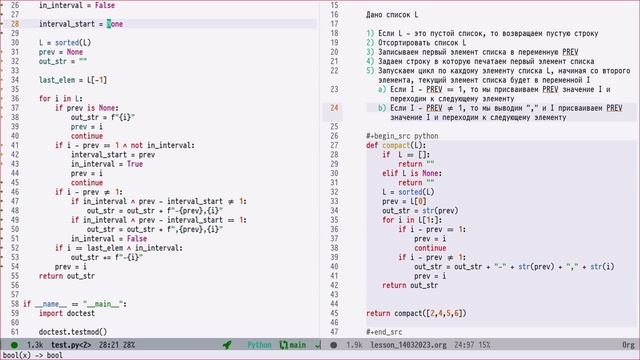This screenshot has width=640, height=360.
Task: Click the 'out_str = ""' assignment on line 32
Action: click(63, 61)
